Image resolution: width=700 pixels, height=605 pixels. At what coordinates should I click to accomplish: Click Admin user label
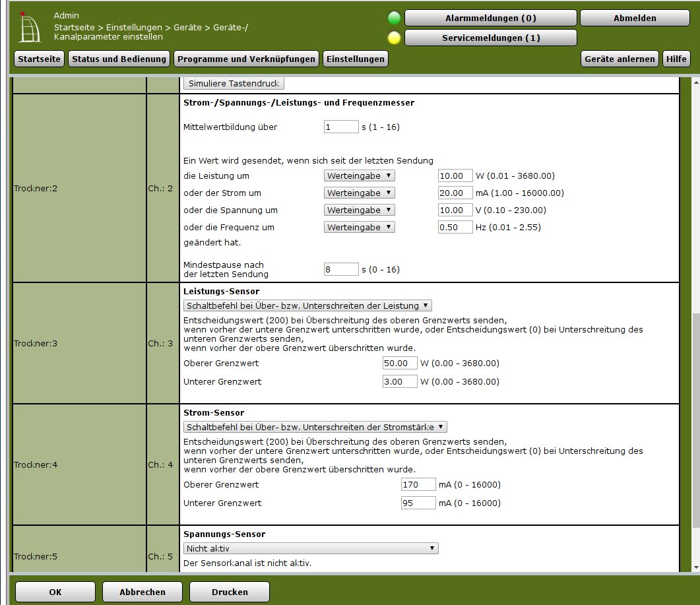[66, 16]
